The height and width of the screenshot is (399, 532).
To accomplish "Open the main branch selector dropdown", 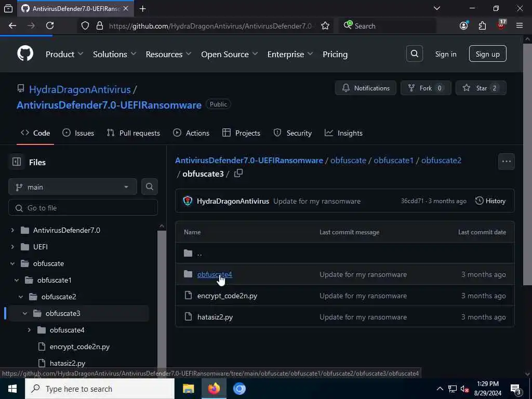I will point(73,187).
